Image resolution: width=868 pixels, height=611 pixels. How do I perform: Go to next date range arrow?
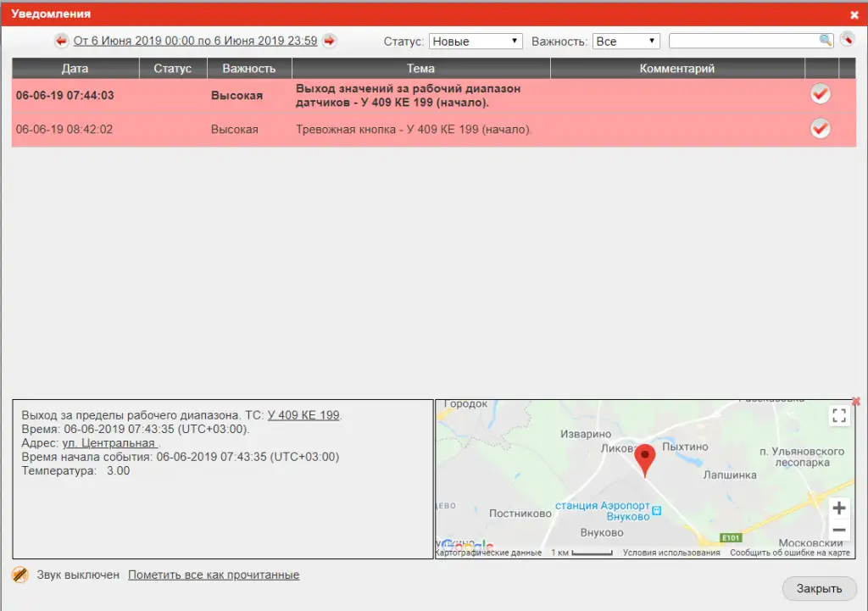pos(329,41)
